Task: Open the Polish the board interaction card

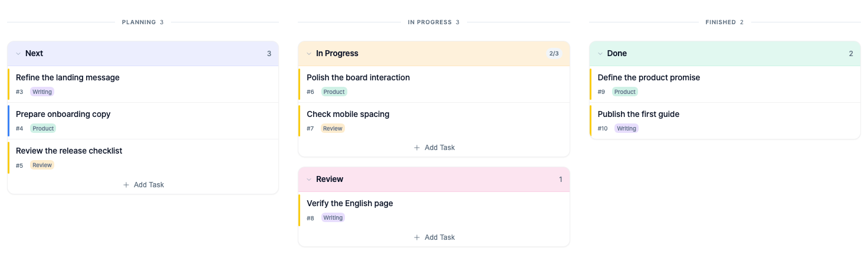Action: point(434,84)
